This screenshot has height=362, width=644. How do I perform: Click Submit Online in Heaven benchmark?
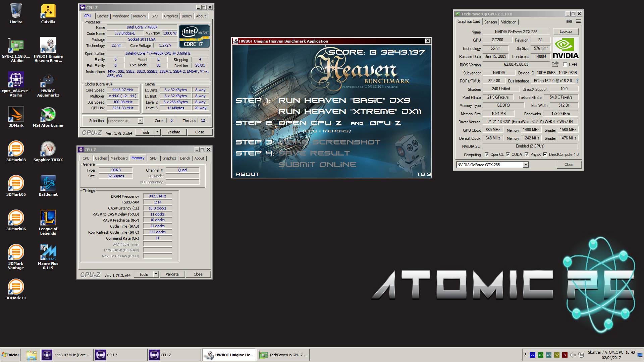317,164
